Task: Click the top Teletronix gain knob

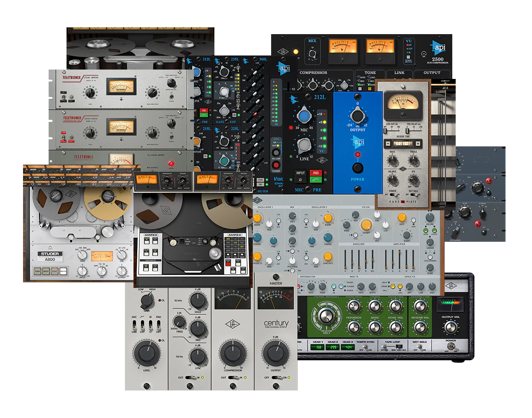Action: pos(90,93)
